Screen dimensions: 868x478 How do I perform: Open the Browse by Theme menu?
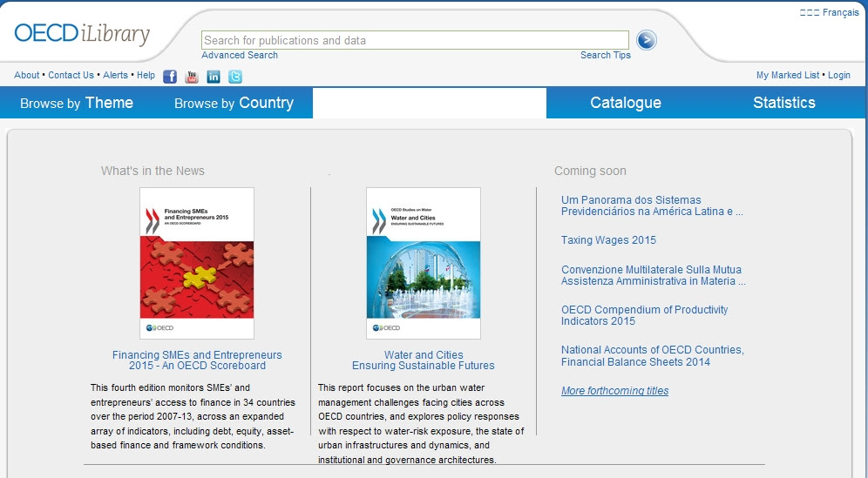(77, 103)
